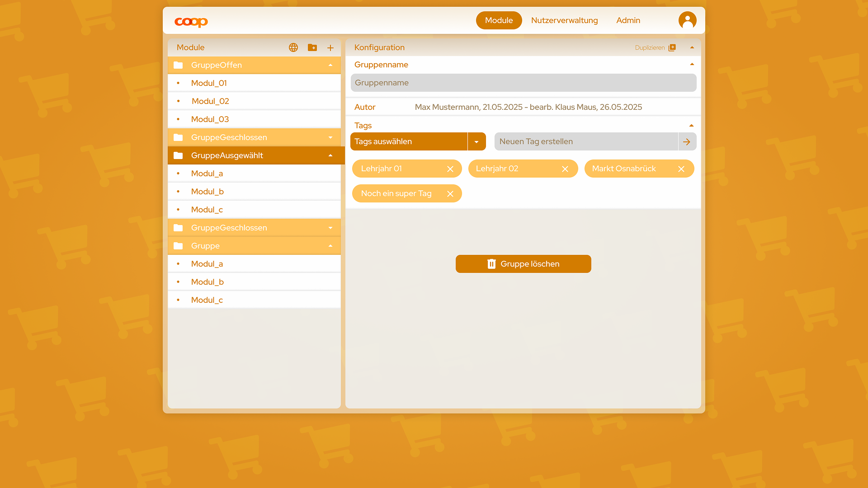Click the add folder icon
The height and width of the screenshot is (488, 868).
(312, 47)
